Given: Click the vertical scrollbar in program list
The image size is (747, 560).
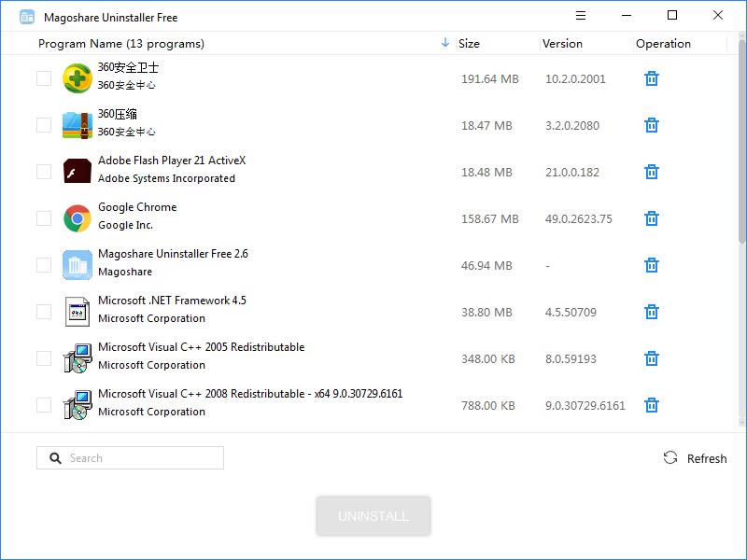Looking at the screenshot, I should [742, 140].
